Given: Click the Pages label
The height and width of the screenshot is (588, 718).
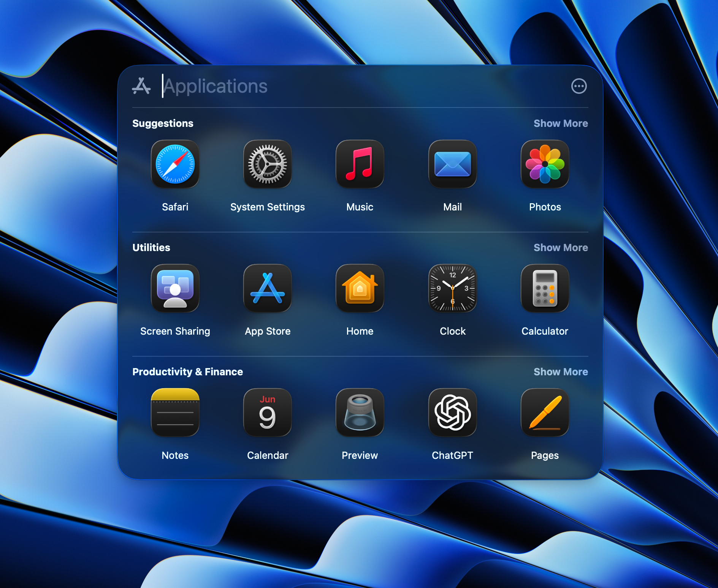Looking at the screenshot, I should [545, 455].
